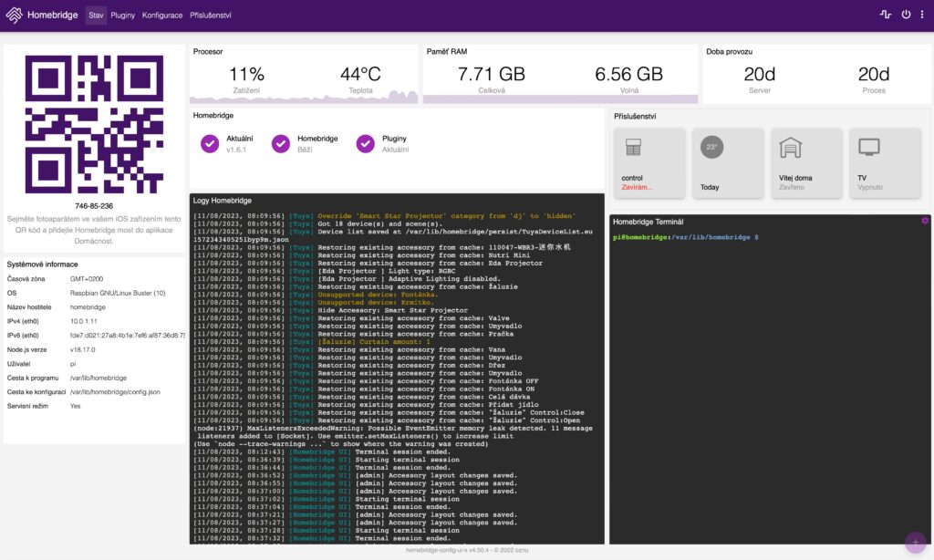Viewport: 934px width, 560px height.
Task: Open the three-dot overflow menu
Action: click(922, 15)
